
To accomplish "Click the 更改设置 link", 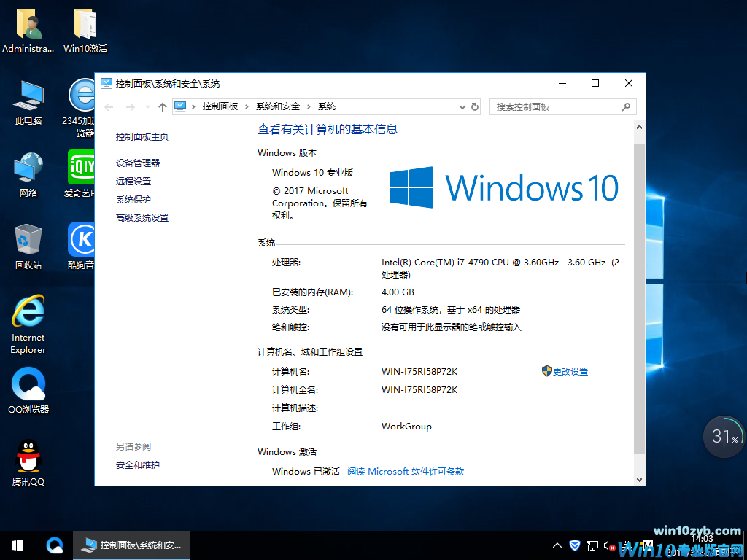I will tap(570, 372).
